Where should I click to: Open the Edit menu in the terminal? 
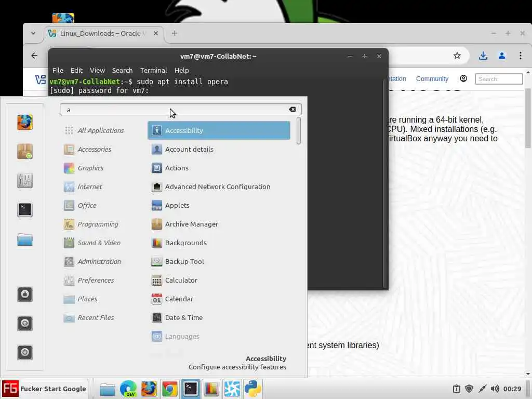pos(76,70)
